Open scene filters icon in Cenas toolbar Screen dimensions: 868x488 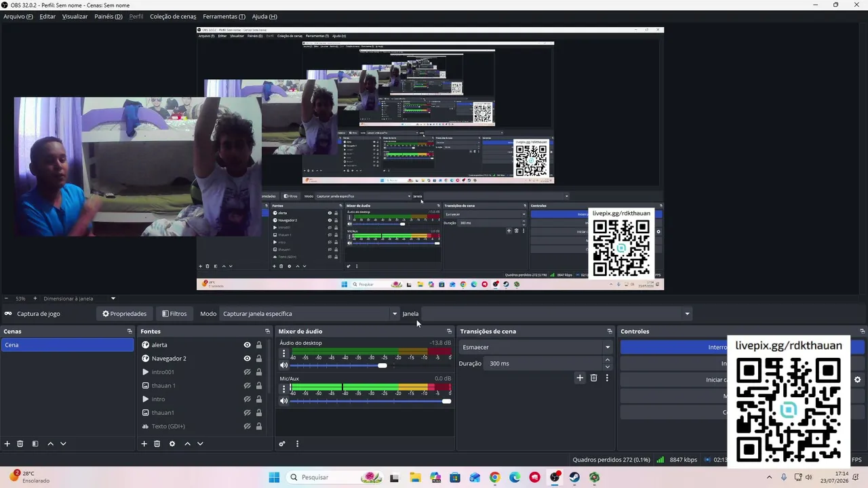pyautogui.click(x=35, y=444)
